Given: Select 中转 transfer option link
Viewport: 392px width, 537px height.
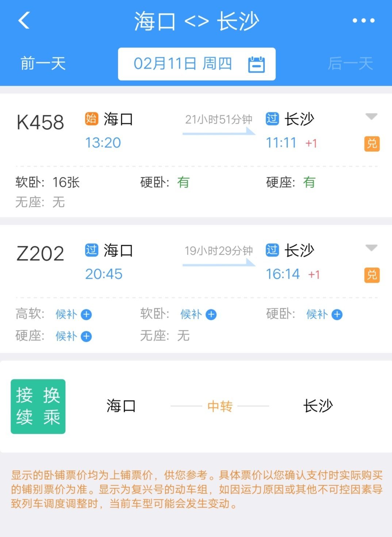Looking at the screenshot, I should tap(220, 406).
